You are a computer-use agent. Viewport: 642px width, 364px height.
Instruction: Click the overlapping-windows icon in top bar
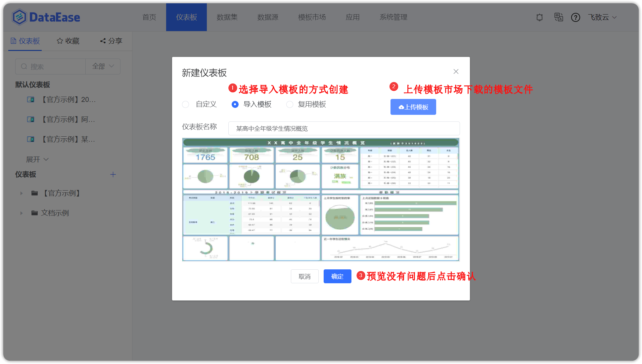pos(559,17)
